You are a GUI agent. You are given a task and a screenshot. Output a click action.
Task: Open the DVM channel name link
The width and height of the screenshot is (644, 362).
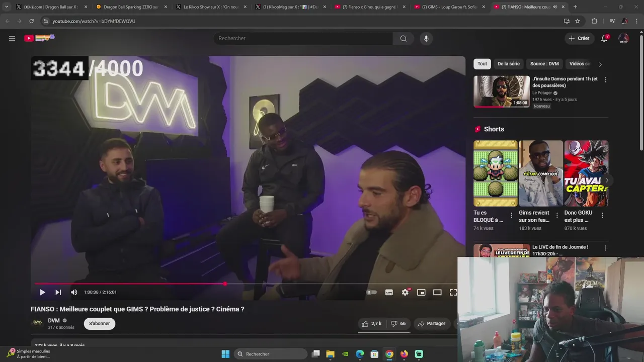(54, 320)
